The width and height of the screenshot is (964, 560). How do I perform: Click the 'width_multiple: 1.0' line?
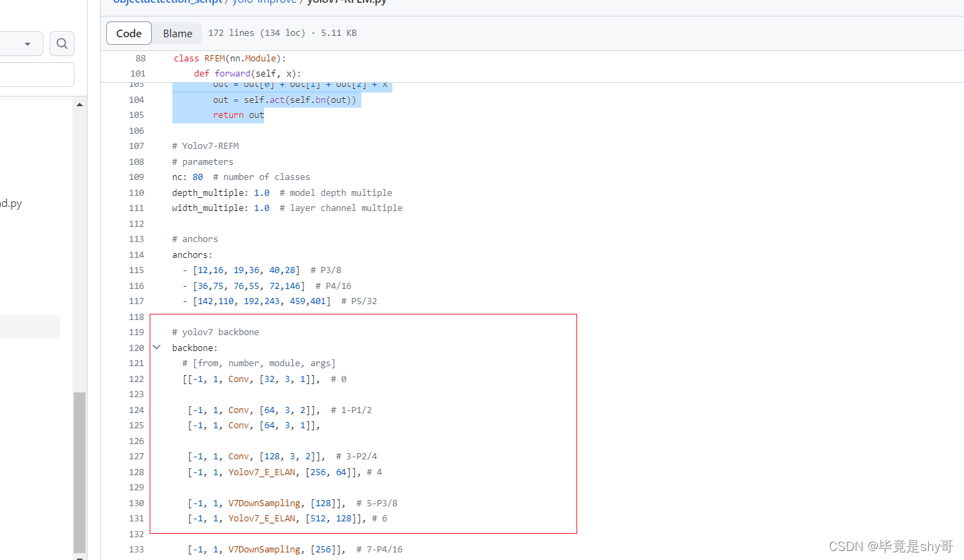288,208
